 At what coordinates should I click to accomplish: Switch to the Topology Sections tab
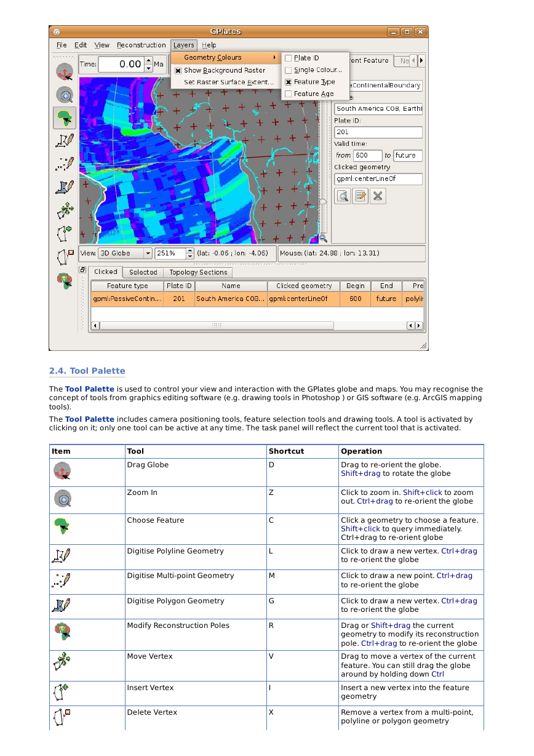[x=198, y=272]
